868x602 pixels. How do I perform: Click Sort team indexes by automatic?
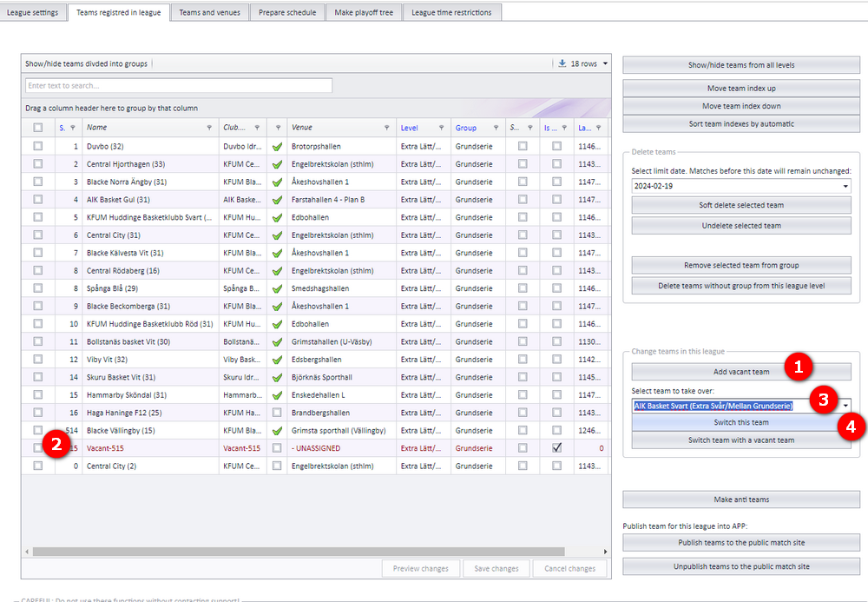(741, 124)
